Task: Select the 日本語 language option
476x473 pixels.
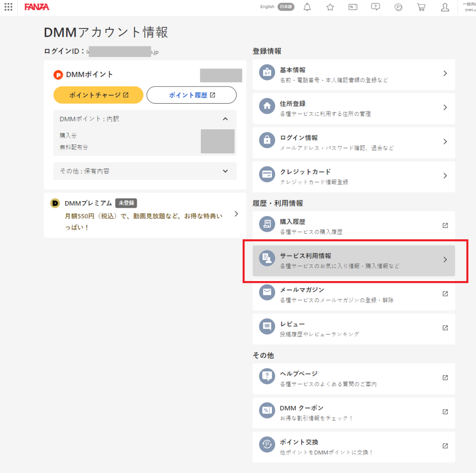Action: pos(285,7)
